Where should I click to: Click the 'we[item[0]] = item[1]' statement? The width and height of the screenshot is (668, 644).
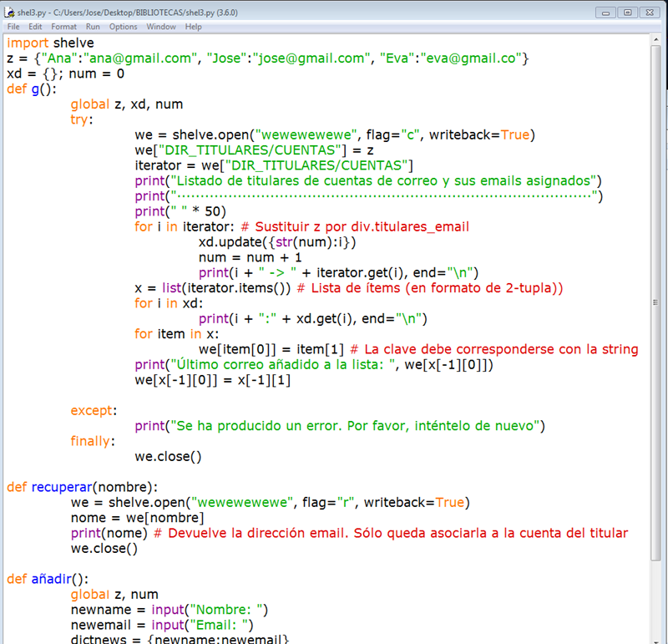coord(271,349)
